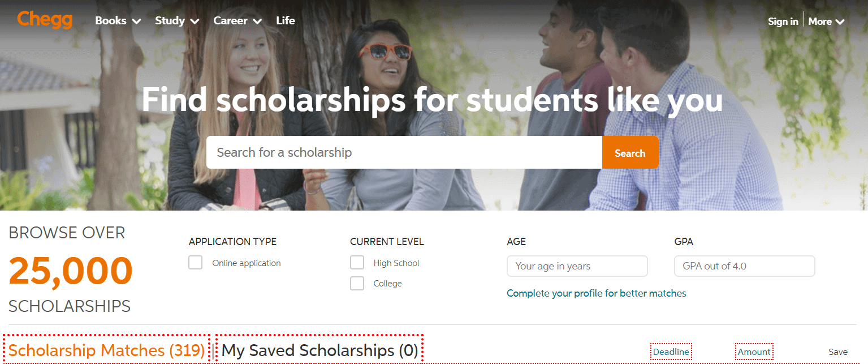The image size is (868, 364).
Task: Expand the More menu
Action: pos(825,21)
